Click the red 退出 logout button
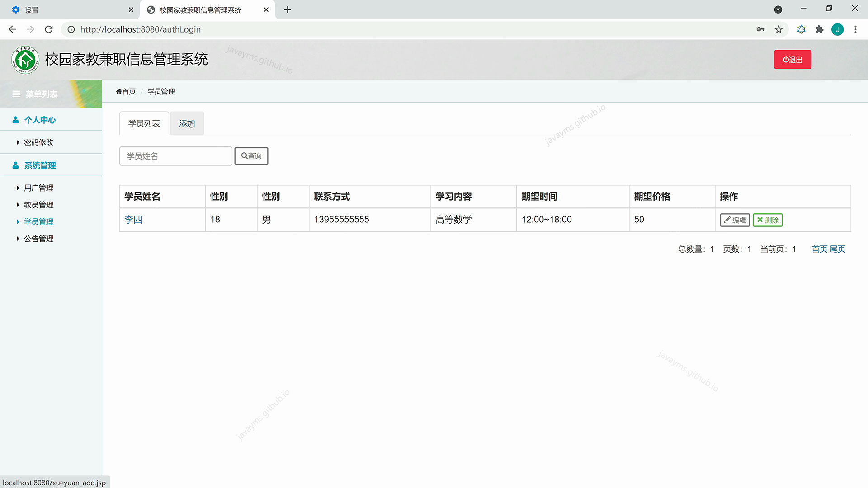This screenshot has width=868, height=488. click(x=792, y=60)
